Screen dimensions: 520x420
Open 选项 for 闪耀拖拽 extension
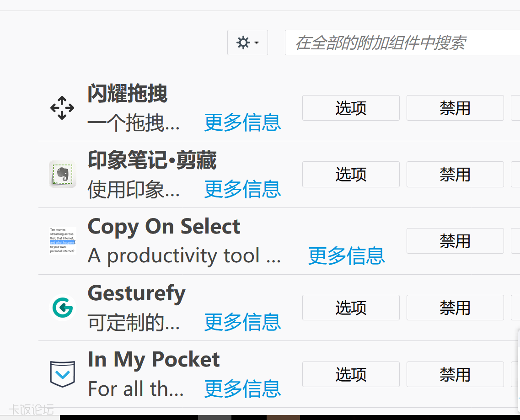tap(351, 108)
